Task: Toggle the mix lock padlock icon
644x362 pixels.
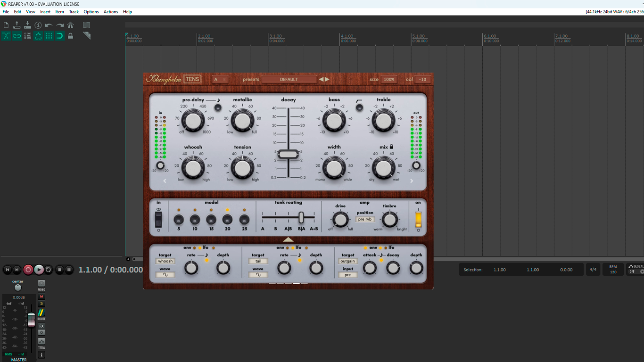Action: (391, 147)
